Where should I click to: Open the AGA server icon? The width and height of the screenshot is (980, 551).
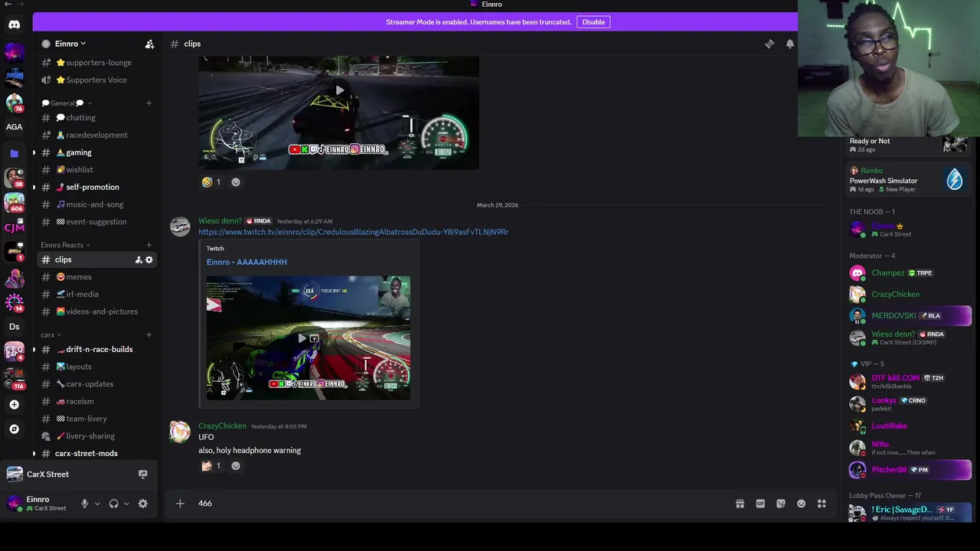(14, 127)
